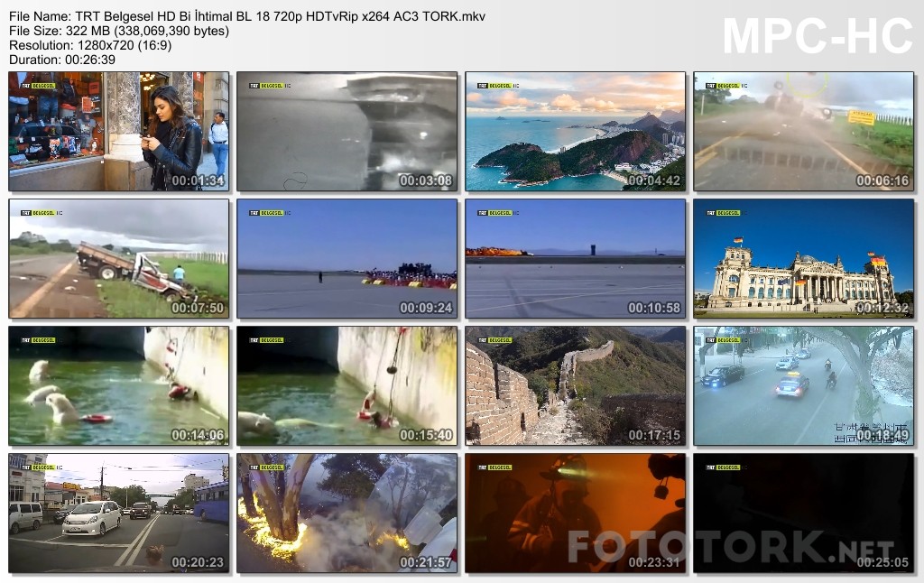The image size is (924, 583).
Task: Select the runway thumbnail at 00:10:58
Action: click(x=575, y=259)
